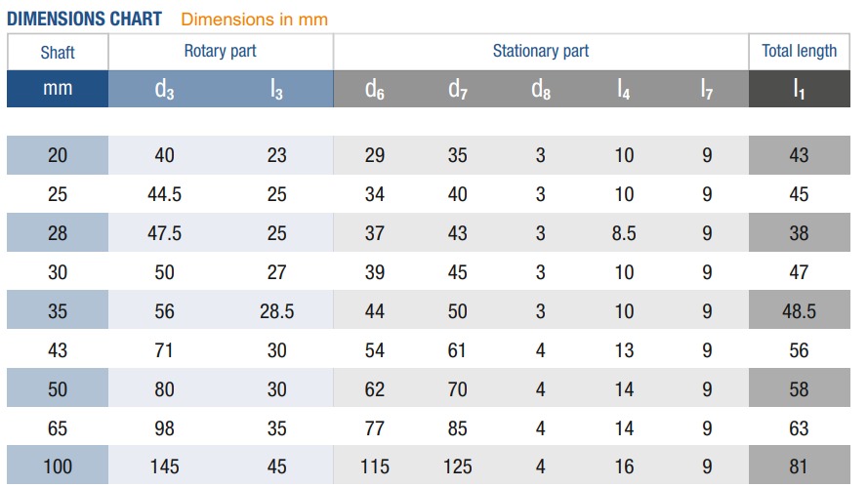Screen dimensions: 868x487
Task: Click the Stationary part header
Action: [x=541, y=51]
